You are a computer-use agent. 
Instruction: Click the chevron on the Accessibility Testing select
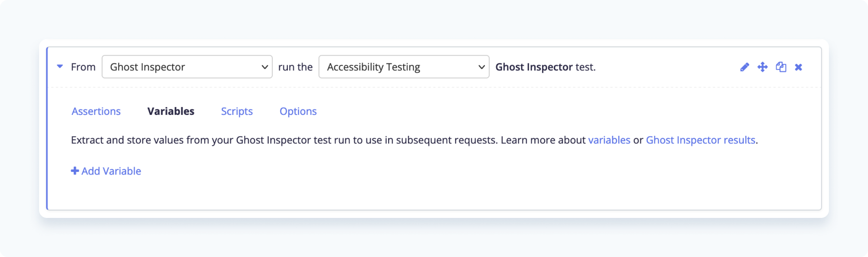tap(481, 67)
